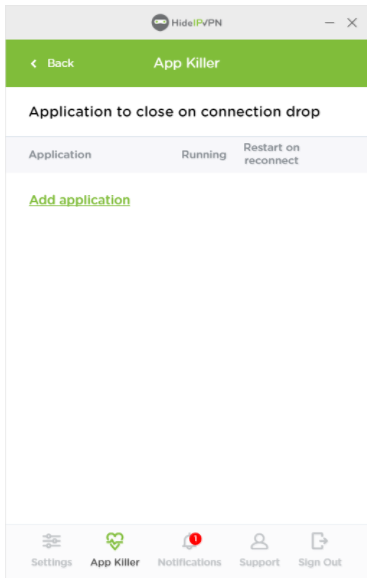The image size is (372, 578).
Task: Go back using the Back label
Action: tap(60, 63)
